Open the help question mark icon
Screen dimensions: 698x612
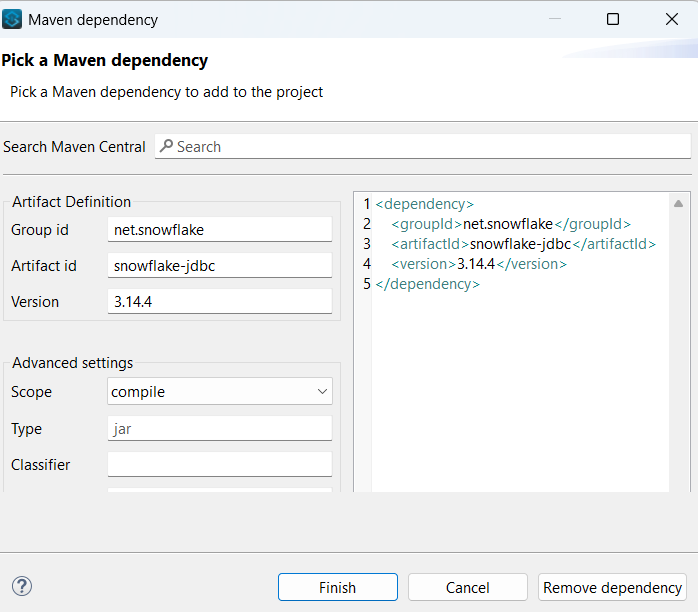point(22,587)
